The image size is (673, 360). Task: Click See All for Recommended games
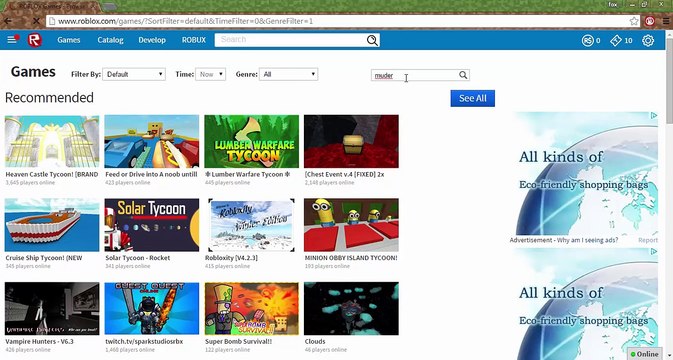point(473,98)
